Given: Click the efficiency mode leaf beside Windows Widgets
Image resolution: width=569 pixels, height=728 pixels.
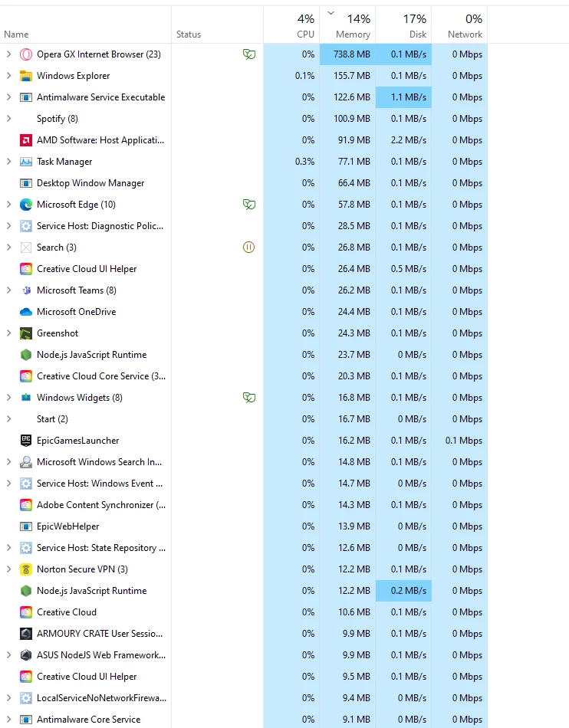Looking at the screenshot, I should (x=249, y=398).
